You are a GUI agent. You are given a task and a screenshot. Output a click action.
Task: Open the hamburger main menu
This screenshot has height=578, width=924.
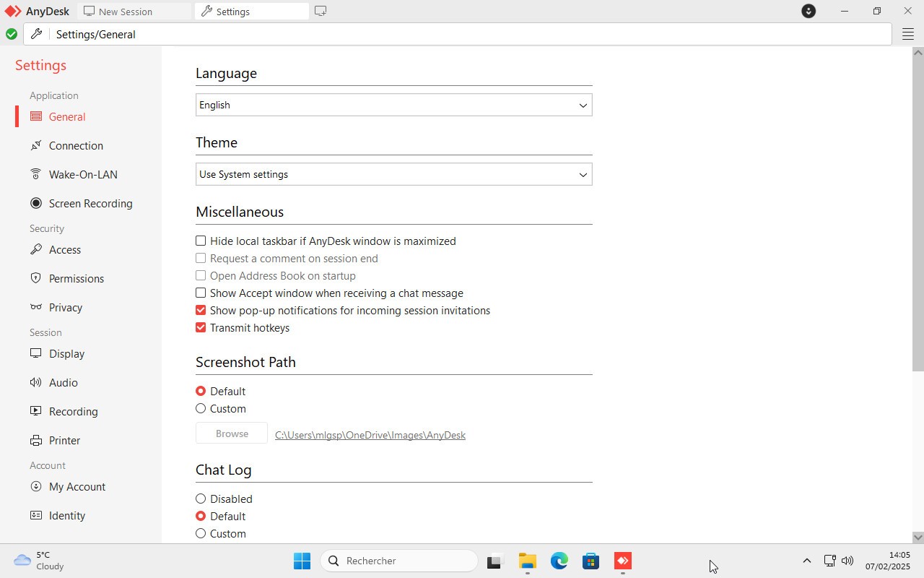pyautogui.click(x=908, y=34)
